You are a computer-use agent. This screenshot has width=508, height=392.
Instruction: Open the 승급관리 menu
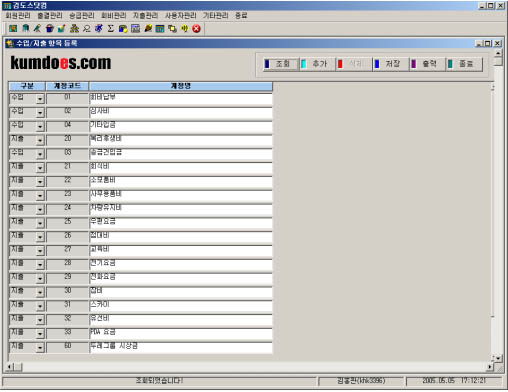coord(82,16)
